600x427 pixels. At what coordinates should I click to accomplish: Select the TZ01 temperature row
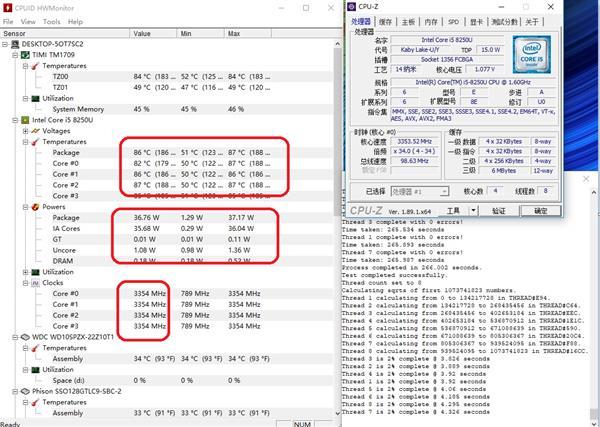click(166, 88)
